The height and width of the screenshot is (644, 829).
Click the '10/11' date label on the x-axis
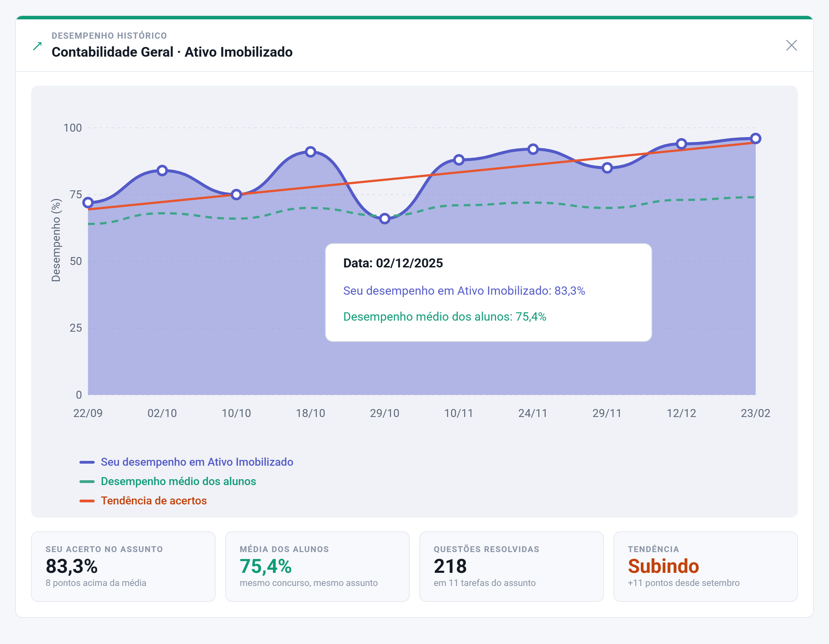(459, 413)
